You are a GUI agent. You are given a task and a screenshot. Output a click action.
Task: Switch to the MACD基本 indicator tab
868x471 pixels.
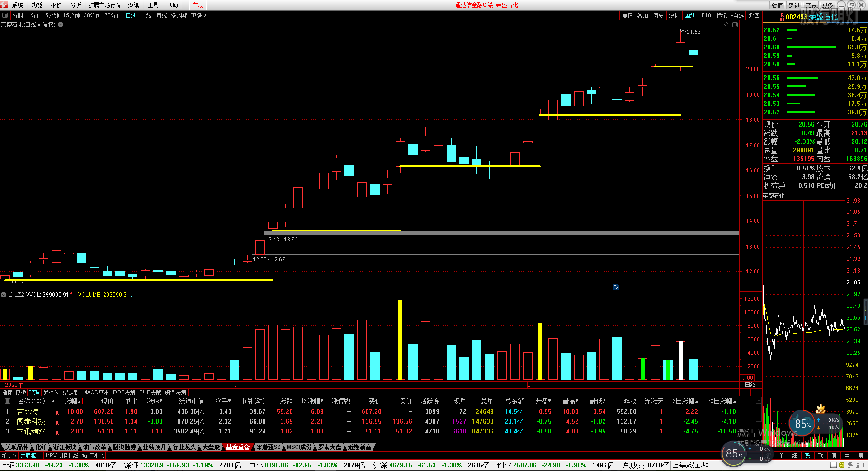point(96,392)
